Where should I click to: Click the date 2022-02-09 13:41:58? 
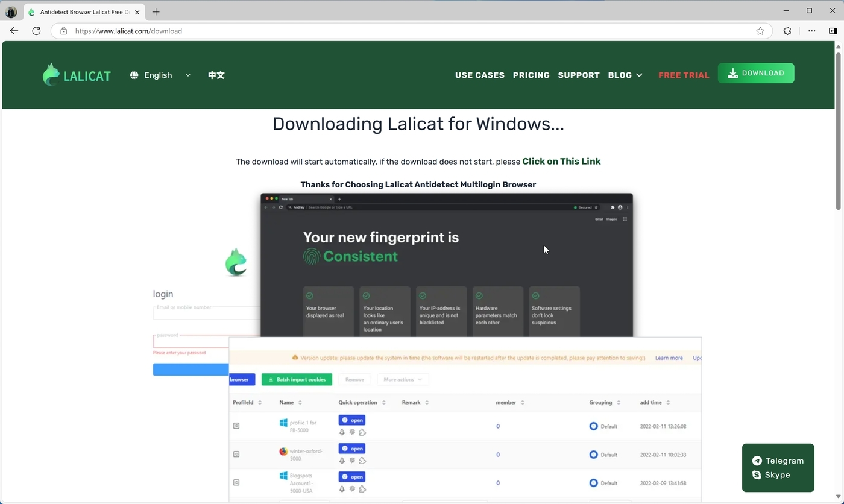coord(663,483)
